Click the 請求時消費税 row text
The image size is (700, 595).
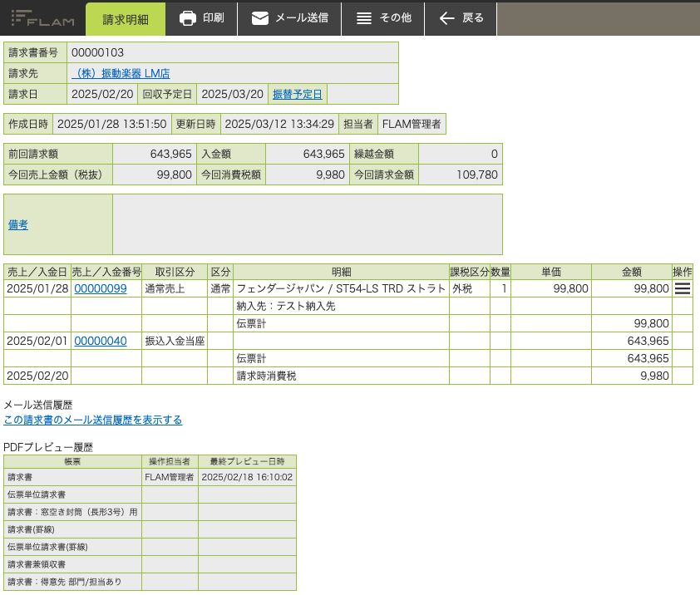pos(266,376)
